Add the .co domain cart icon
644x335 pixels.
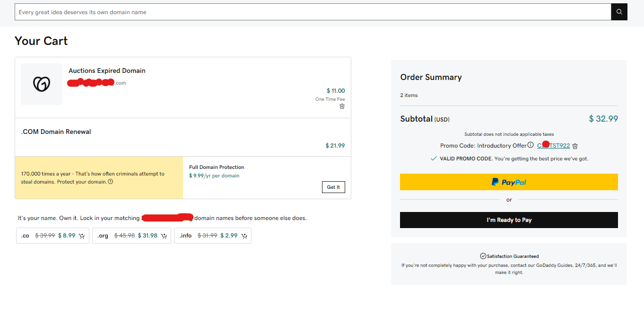point(82,236)
